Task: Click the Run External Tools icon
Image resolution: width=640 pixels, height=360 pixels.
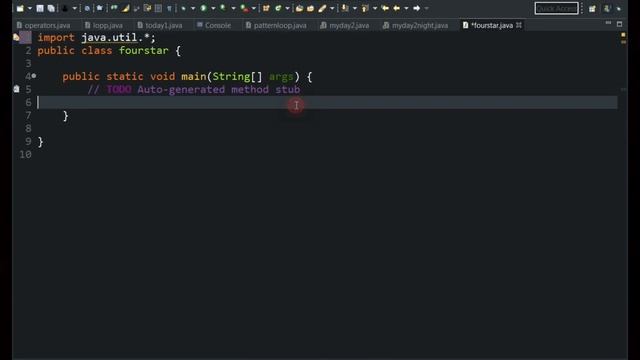Action: coord(244,8)
